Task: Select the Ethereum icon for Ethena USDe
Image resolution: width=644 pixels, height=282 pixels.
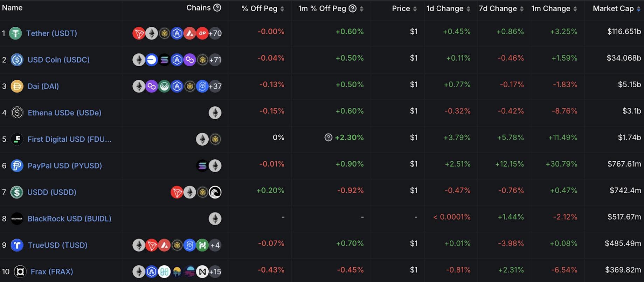Action: [215, 113]
